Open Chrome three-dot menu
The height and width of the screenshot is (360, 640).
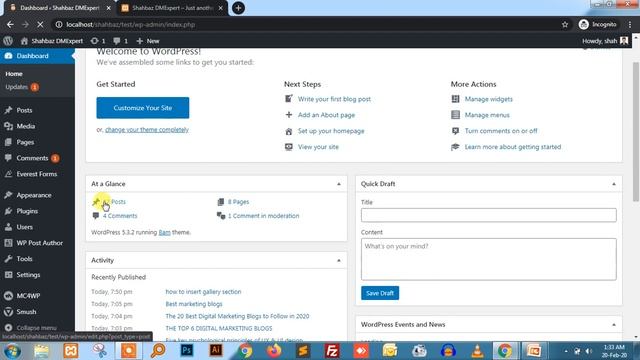[630, 24]
